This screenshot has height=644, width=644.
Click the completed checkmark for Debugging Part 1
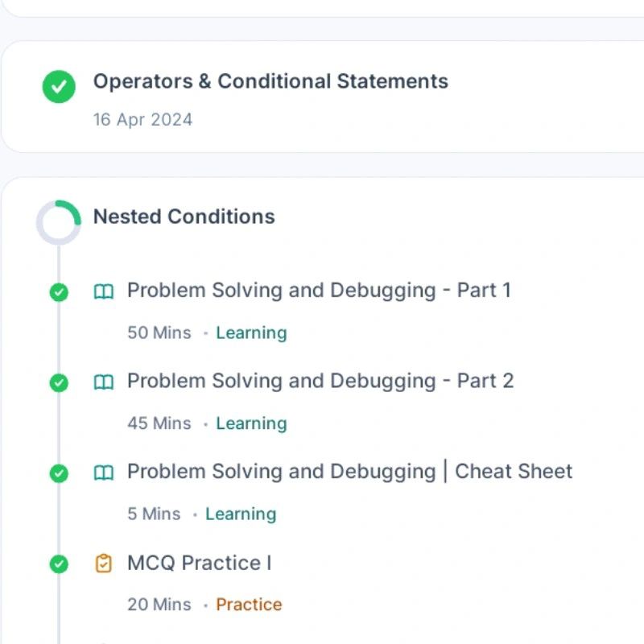tap(59, 292)
